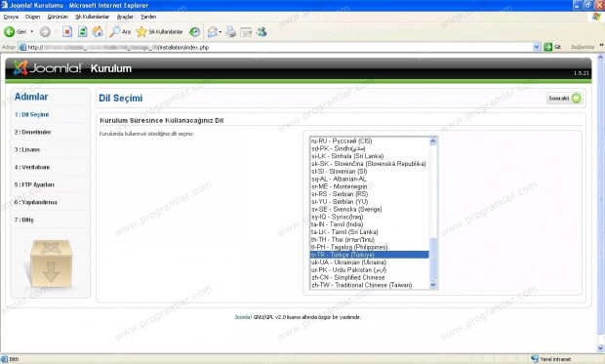605x364 pixels.
Task: Select zh-TW Traditional Chinese (Taiwan)
Action: coord(370,285)
